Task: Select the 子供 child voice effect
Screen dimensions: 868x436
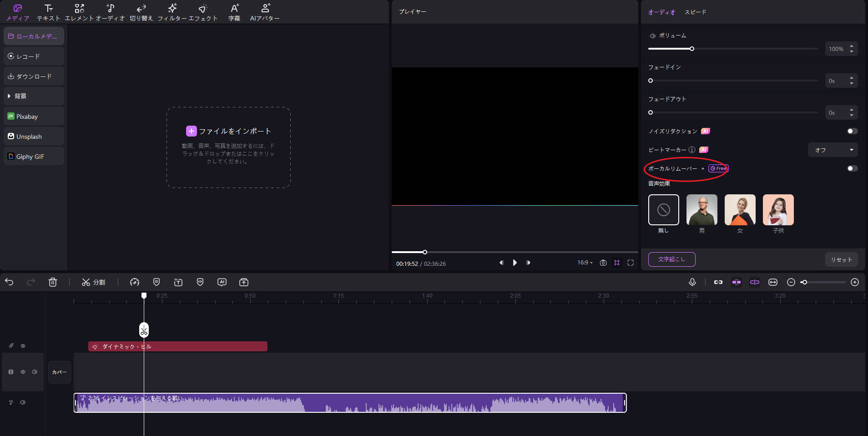Action: pyautogui.click(x=778, y=210)
